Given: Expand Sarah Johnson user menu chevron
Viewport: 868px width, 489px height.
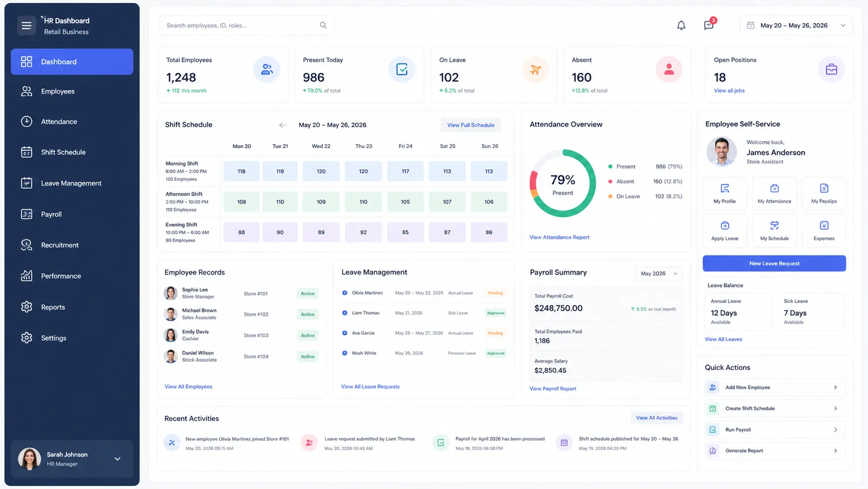Looking at the screenshot, I should pos(117,459).
